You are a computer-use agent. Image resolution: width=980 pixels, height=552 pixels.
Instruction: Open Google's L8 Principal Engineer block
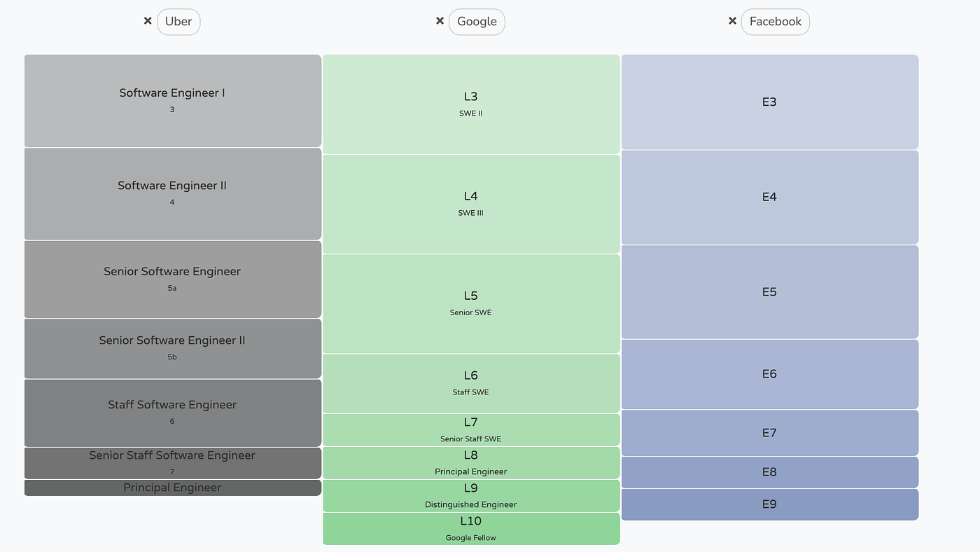(471, 462)
